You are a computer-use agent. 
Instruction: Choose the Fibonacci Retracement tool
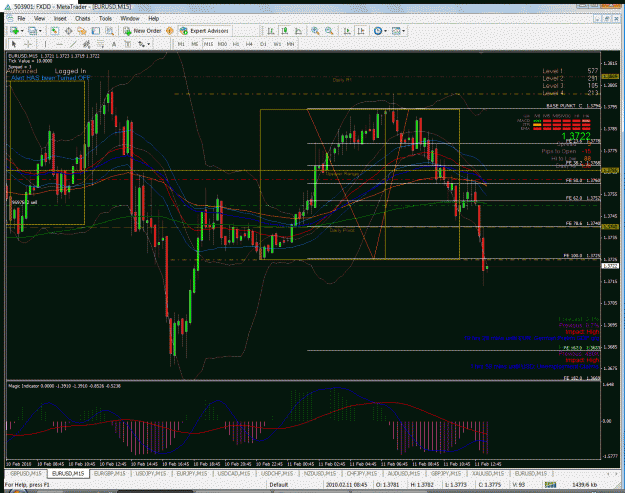(100, 44)
